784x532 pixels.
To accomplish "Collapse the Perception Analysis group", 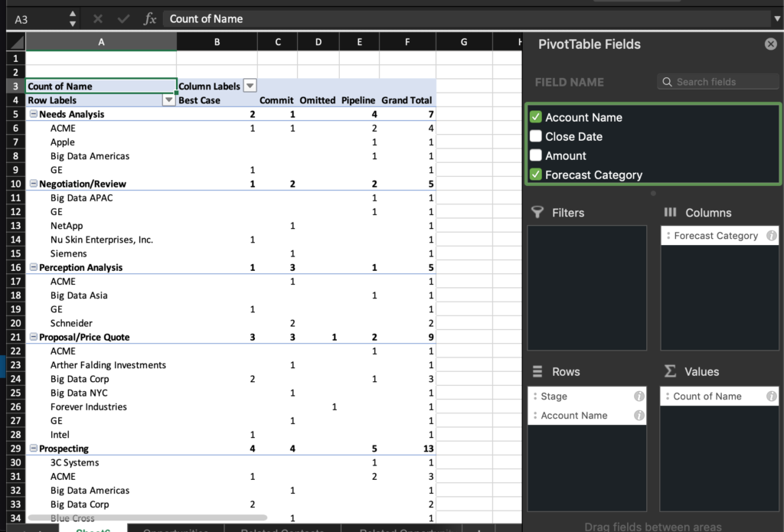I will click(33, 267).
